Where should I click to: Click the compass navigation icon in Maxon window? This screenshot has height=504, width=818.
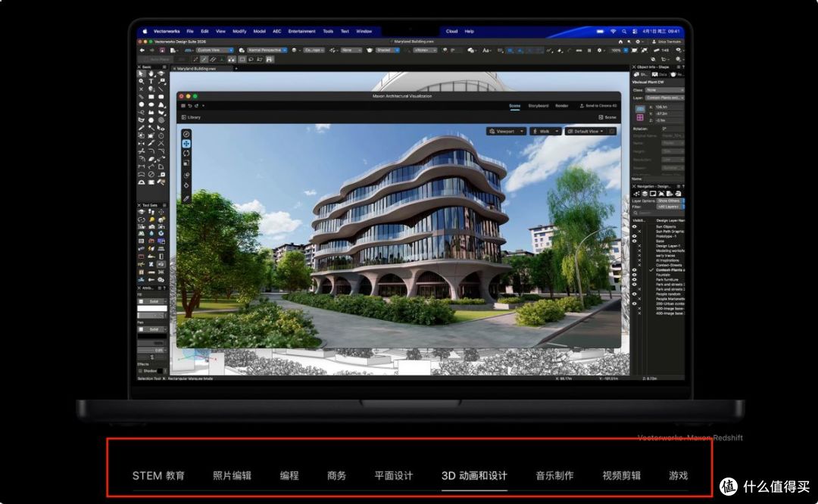186,134
